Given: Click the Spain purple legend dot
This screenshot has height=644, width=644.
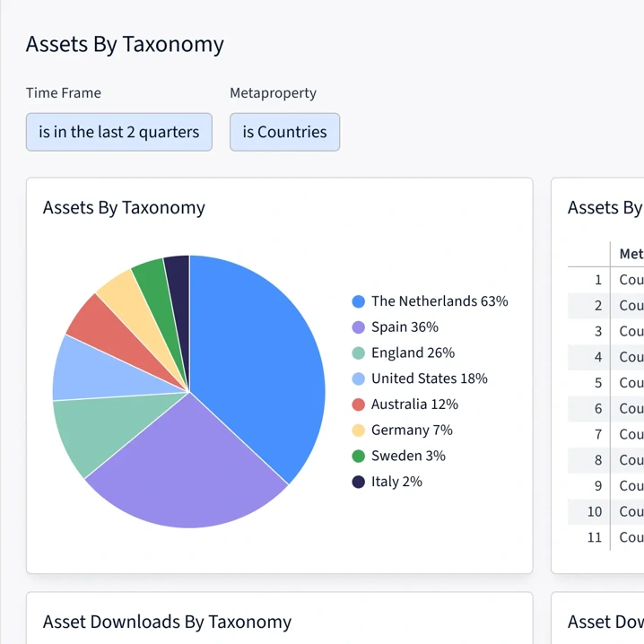Looking at the screenshot, I should pos(359,327).
